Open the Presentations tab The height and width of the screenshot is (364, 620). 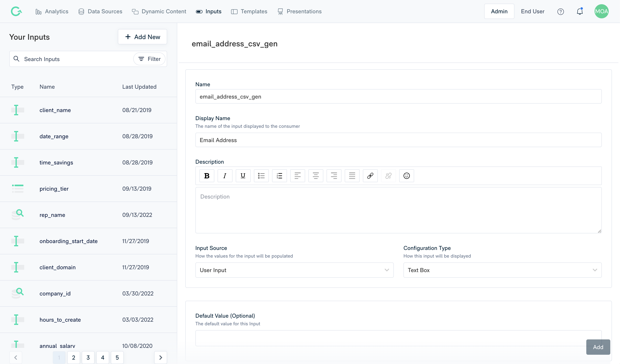coord(300,11)
